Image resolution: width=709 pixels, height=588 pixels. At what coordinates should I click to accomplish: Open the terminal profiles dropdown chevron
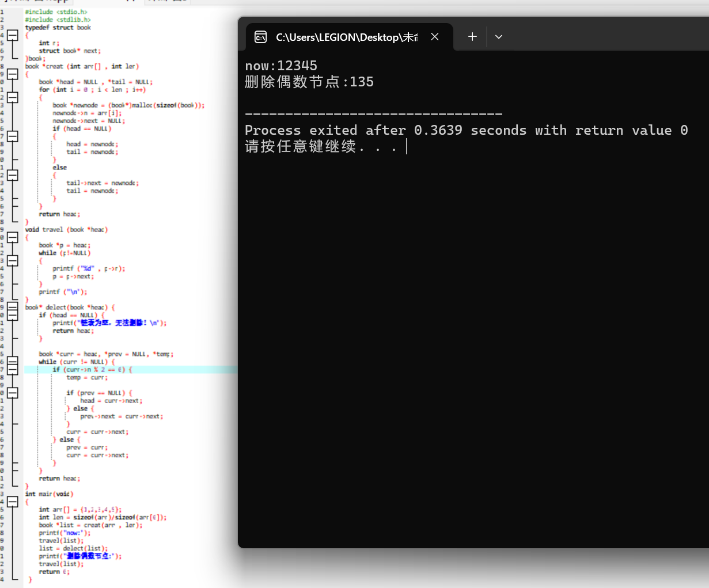(499, 37)
